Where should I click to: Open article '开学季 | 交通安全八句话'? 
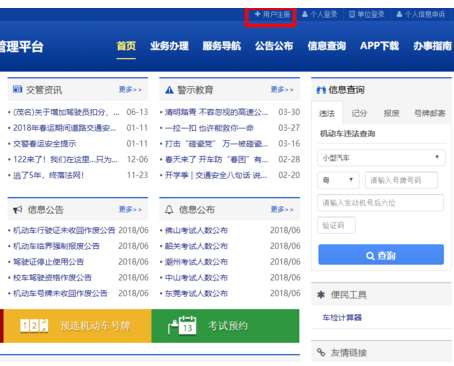[216, 175]
